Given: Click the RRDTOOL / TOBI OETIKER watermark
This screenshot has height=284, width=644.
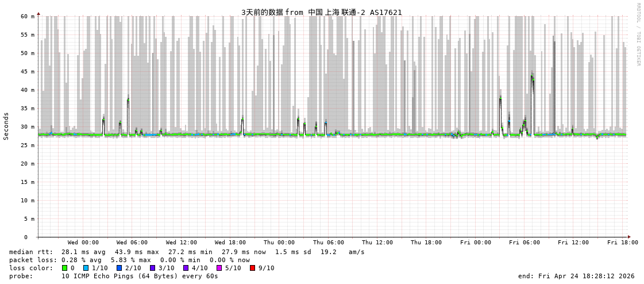Looking at the screenshot, I should pos(638,34).
